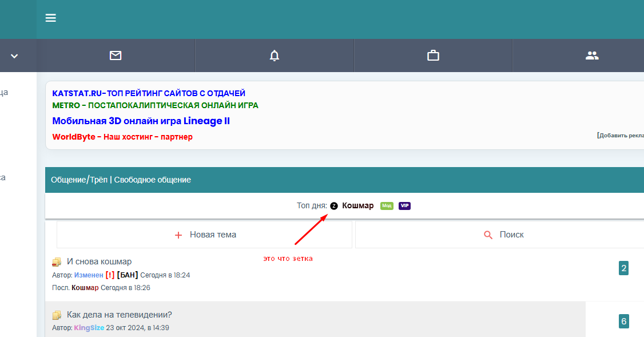Click the 'Поиск' search button
This screenshot has width=644, height=337.
click(503, 235)
